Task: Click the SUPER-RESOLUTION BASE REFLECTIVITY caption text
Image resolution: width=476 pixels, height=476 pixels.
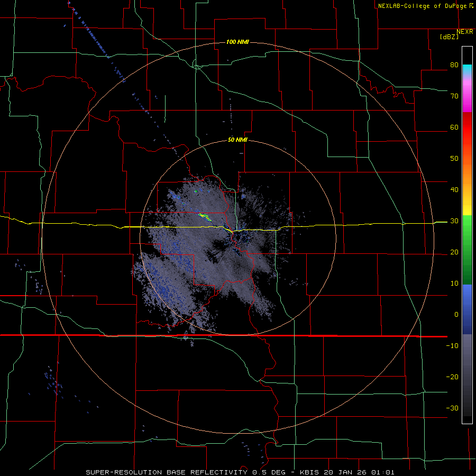Action: (167, 472)
